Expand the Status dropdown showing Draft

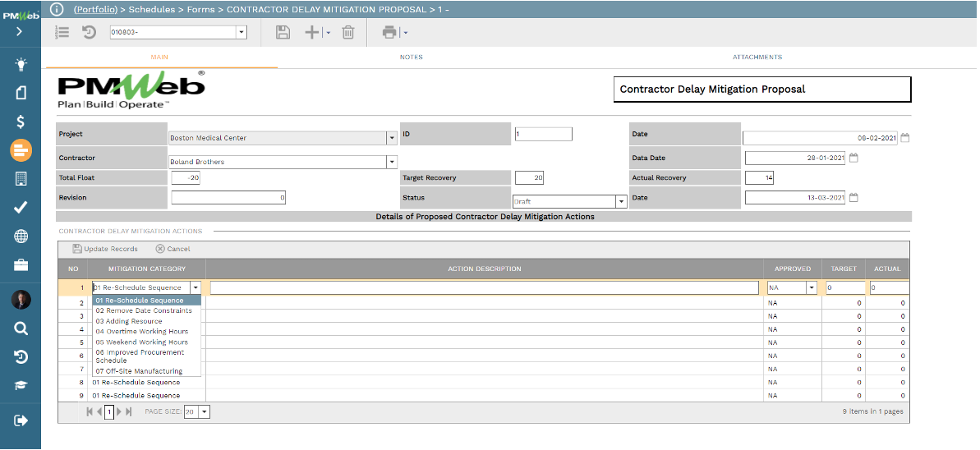pyautogui.click(x=621, y=202)
